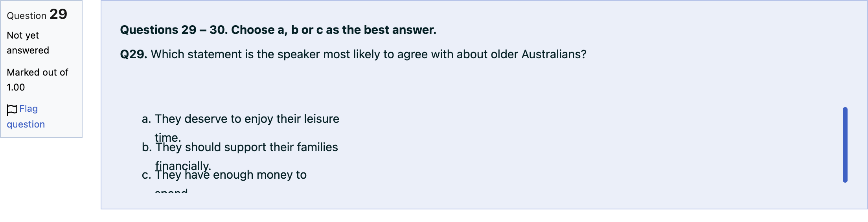868x222 pixels.
Task: Click the large question number 29
Action: coord(58,15)
